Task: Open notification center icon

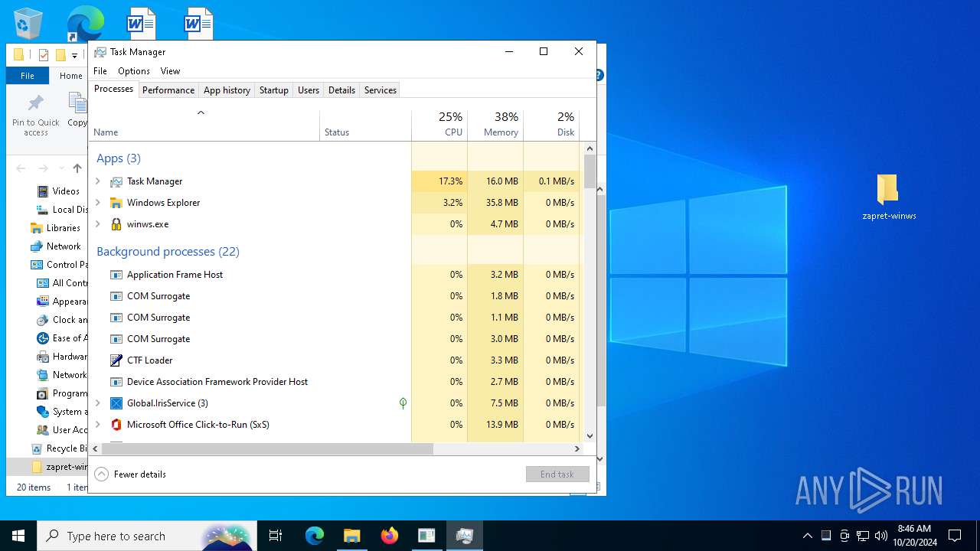Action: pos(955,536)
